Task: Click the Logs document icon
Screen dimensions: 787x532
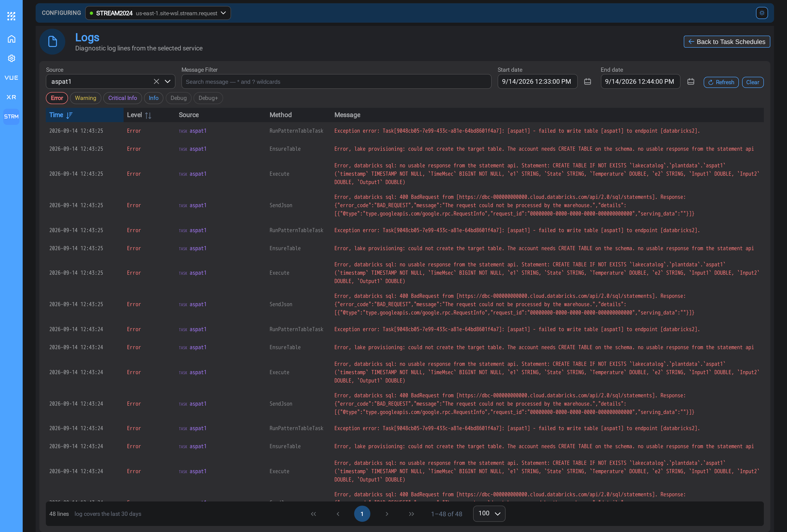Action: click(x=52, y=42)
